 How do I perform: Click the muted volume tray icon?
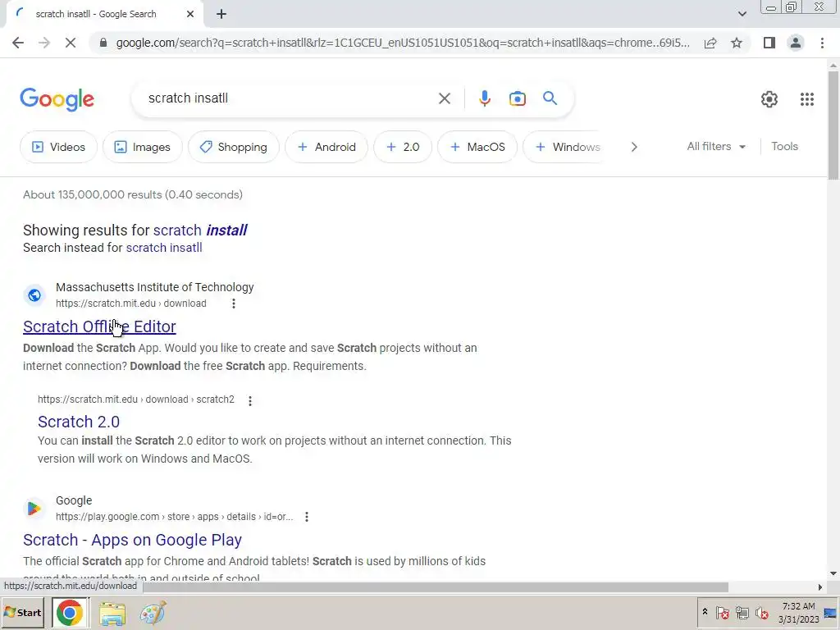coord(761,613)
